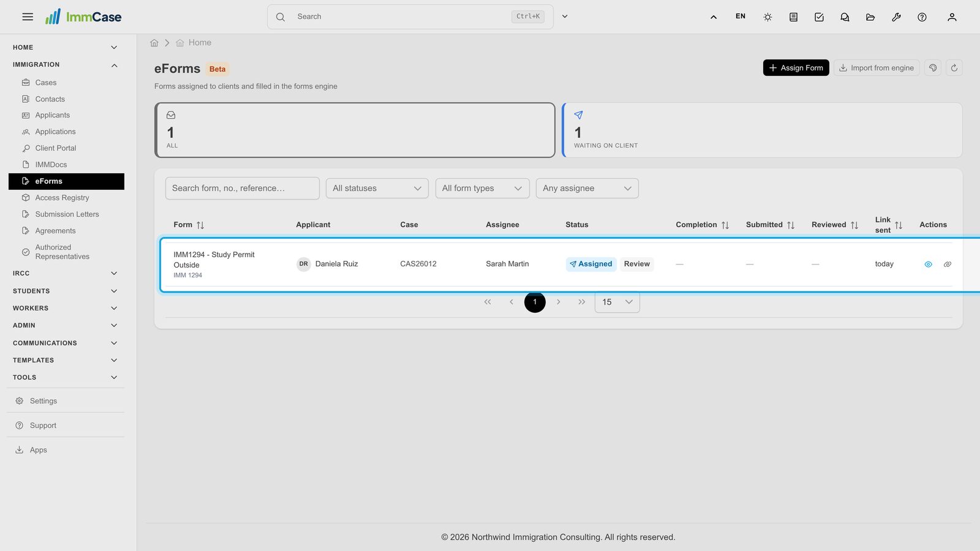The image size is (980, 551).
Task: Open the Any assignee dropdown
Action: [x=587, y=189]
